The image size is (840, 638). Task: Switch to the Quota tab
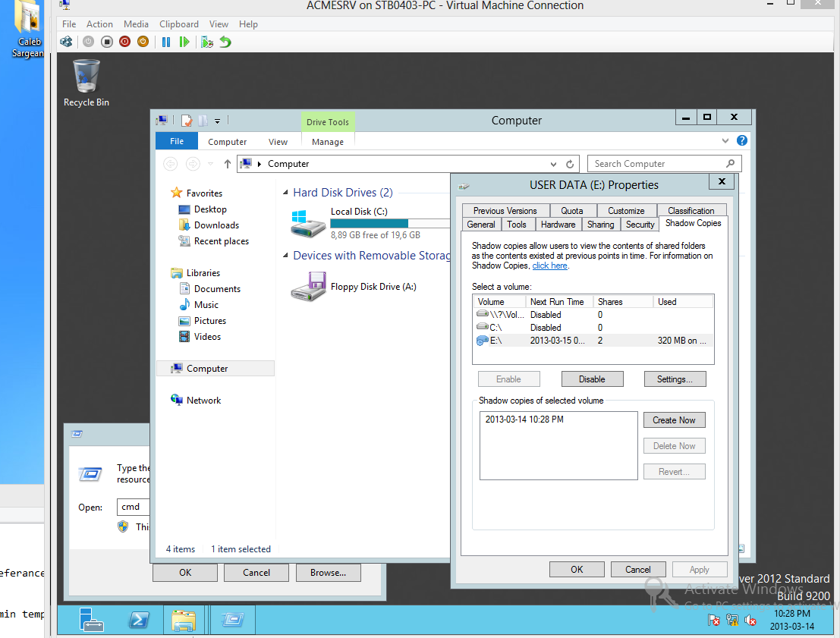571,211
